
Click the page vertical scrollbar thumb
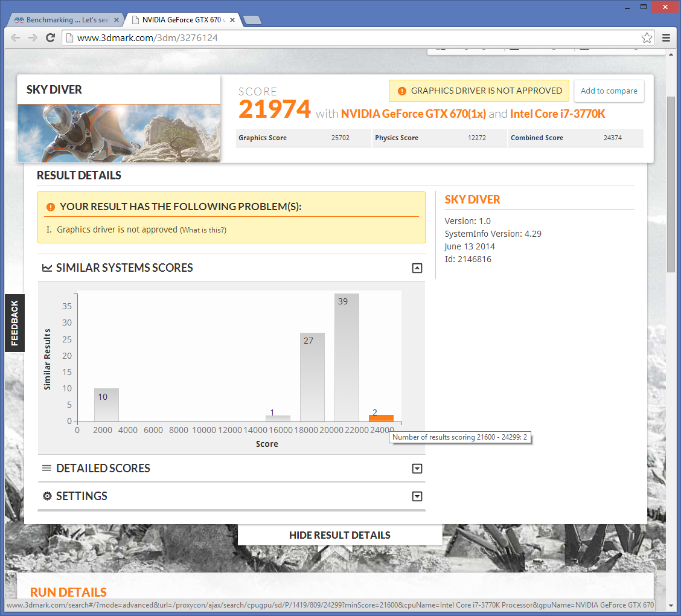pos(671,185)
